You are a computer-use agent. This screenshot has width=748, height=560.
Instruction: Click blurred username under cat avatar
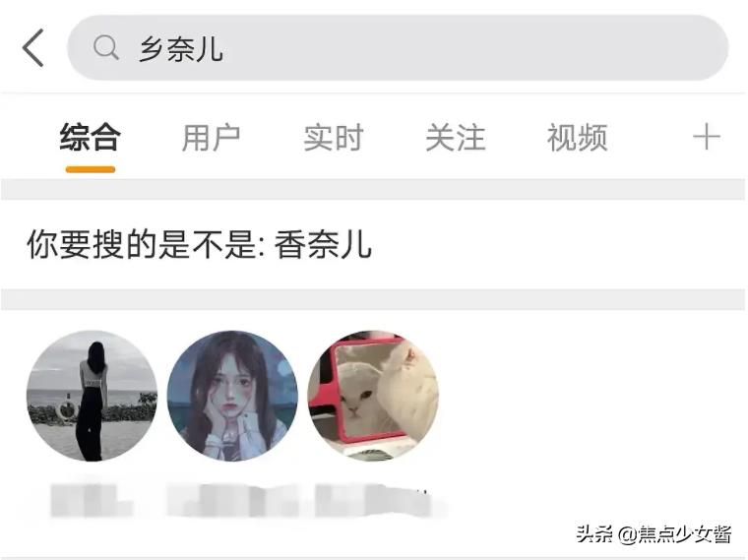tap(377, 500)
